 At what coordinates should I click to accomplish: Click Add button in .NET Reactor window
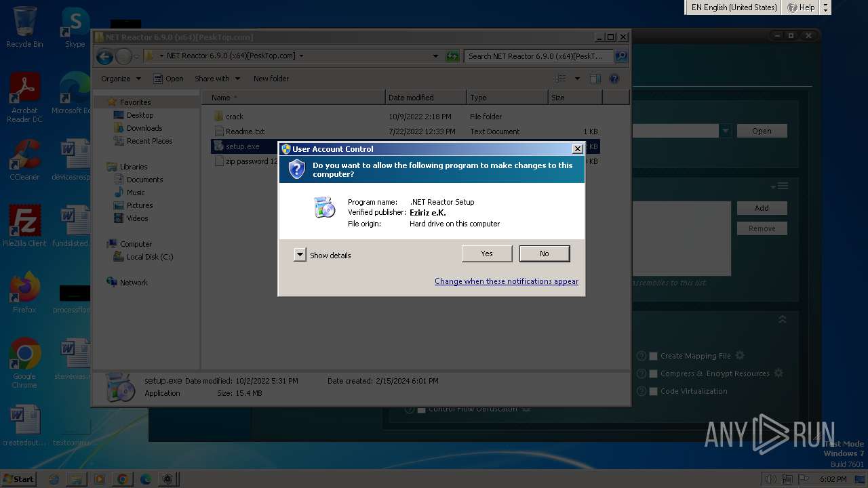(762, 208)
